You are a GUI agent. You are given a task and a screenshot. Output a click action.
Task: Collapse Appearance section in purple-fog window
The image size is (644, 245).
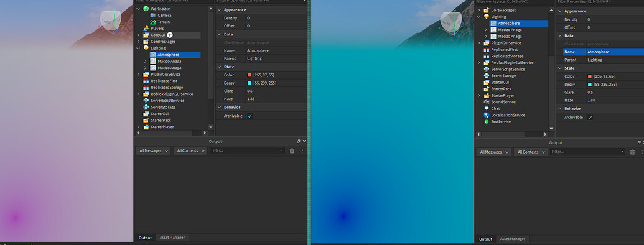(x=219, y=10)
